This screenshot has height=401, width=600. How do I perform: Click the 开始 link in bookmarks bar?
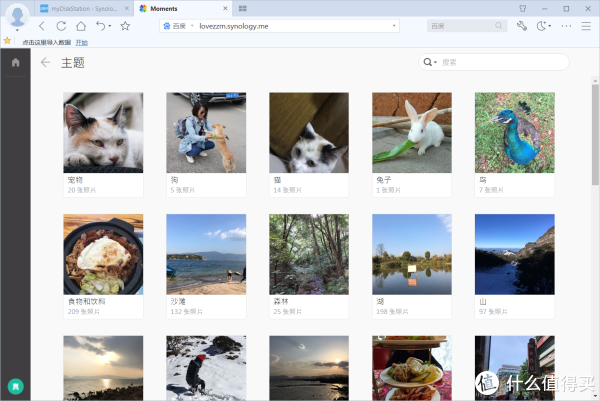tap(82, 43)
